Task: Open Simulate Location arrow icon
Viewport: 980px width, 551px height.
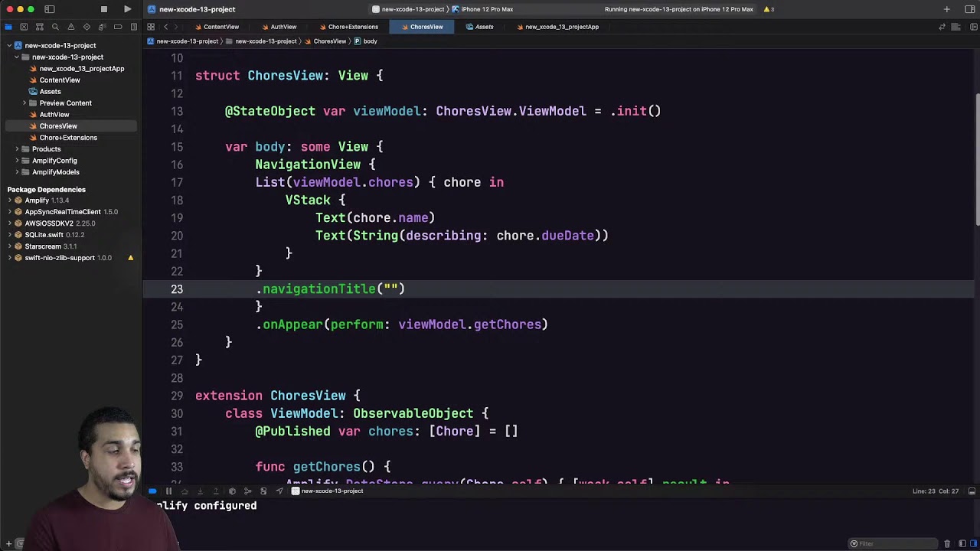Action: pyautogui.click(x=279, y=491)
